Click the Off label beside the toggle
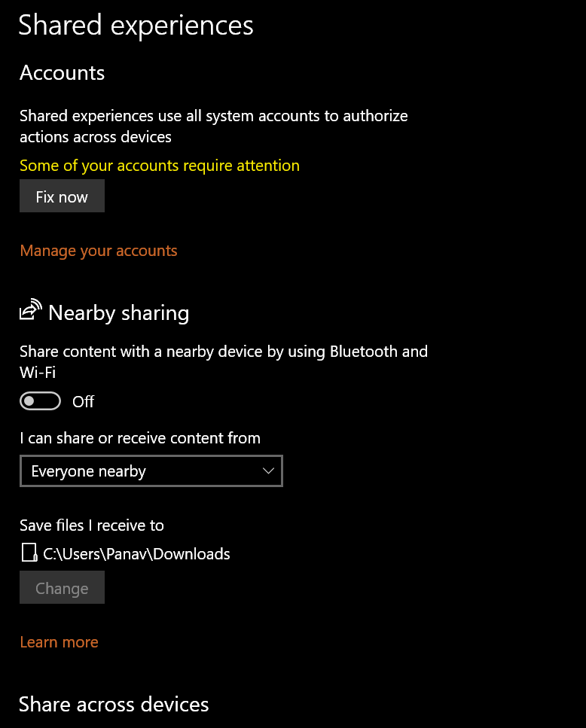This screenshot has width=586, height=728. [x=83, y=401]
